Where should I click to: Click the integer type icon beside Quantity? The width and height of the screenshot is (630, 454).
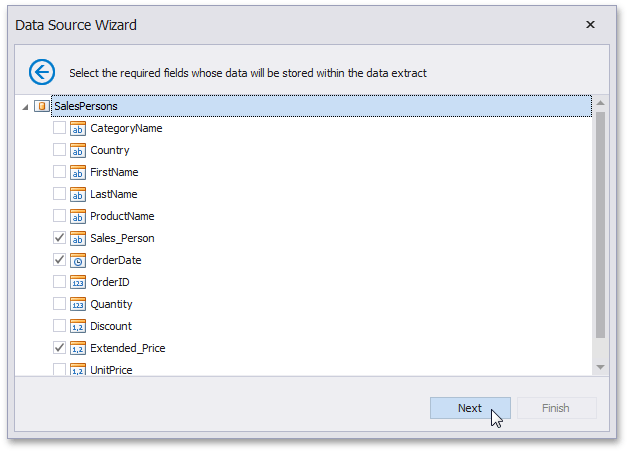pos(78,304)
